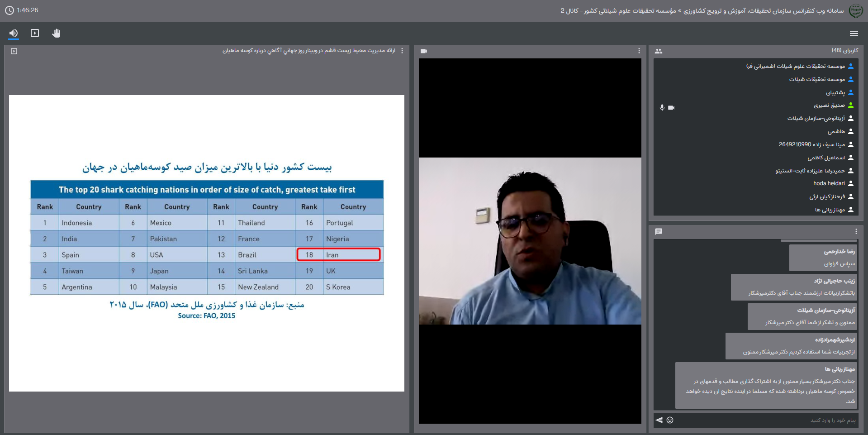Select user hoda heidari in list
868x435 pixels.
(x=829, y=183)
